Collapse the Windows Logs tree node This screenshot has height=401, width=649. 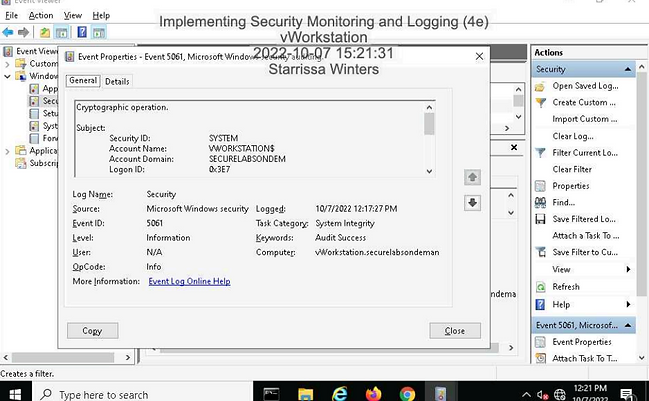click(7, 77)
